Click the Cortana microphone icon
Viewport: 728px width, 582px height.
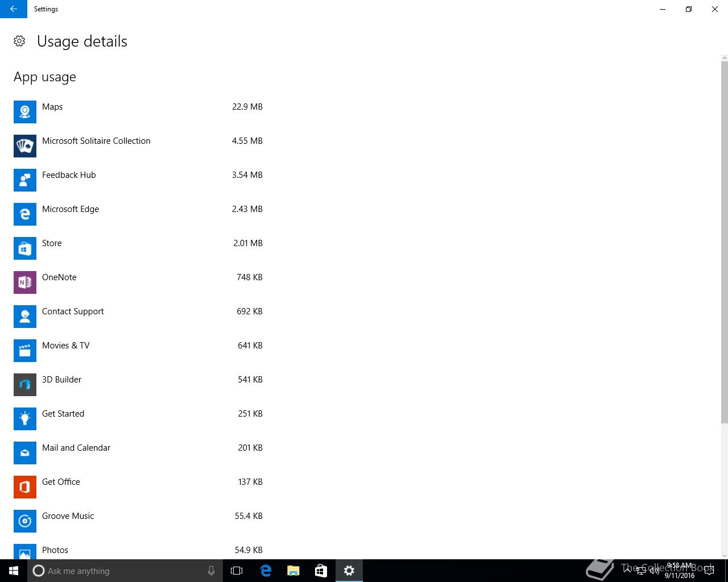211,571
